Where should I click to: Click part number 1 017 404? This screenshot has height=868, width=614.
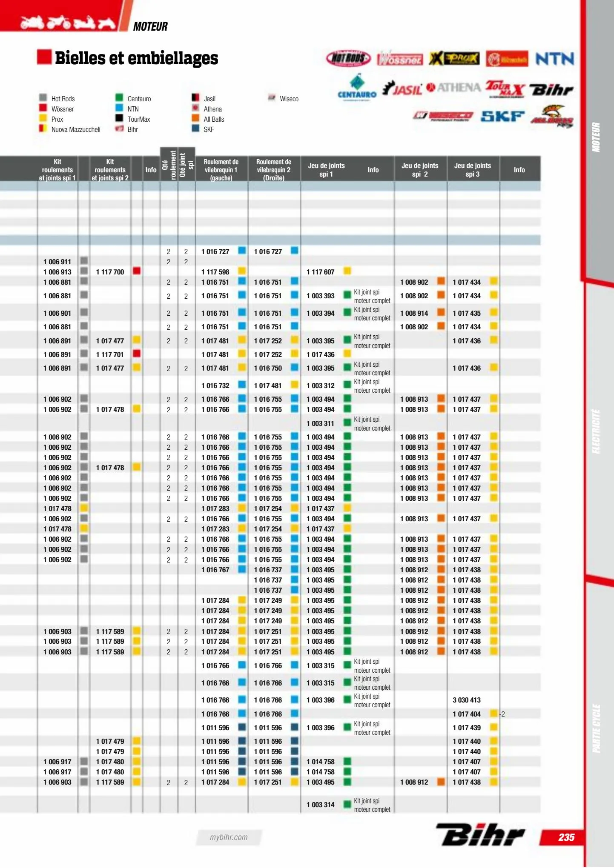point(467,714)
